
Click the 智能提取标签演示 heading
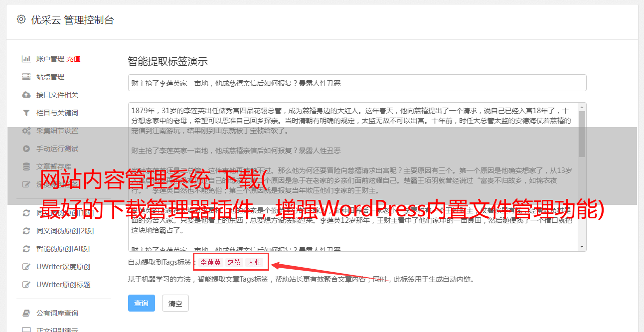[167, 62]
